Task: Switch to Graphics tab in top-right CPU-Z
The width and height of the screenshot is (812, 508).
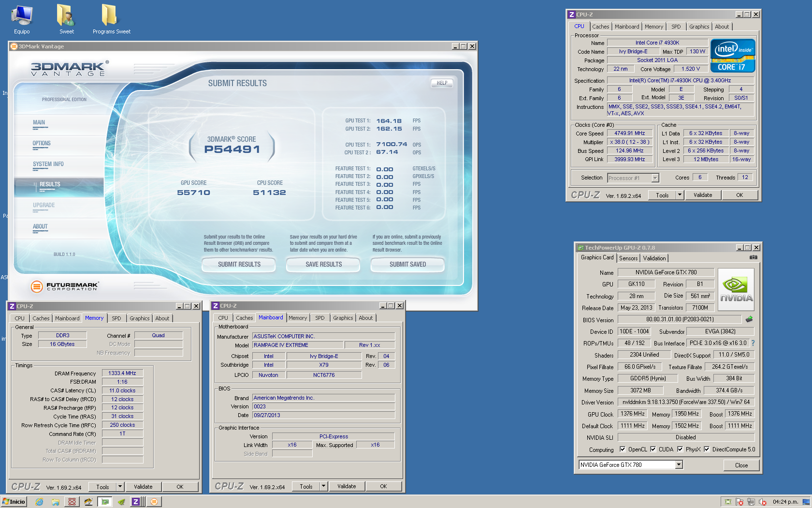Action: (x=699, y=27)
